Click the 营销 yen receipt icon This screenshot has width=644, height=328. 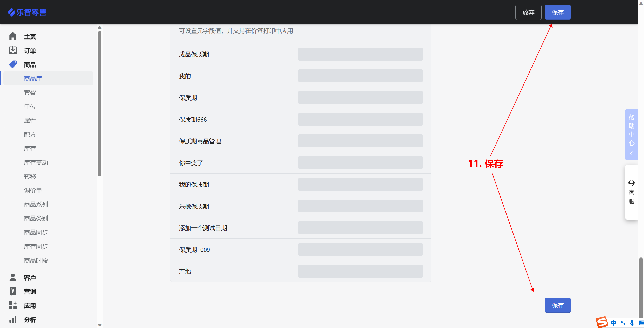[x=13, y=292]
